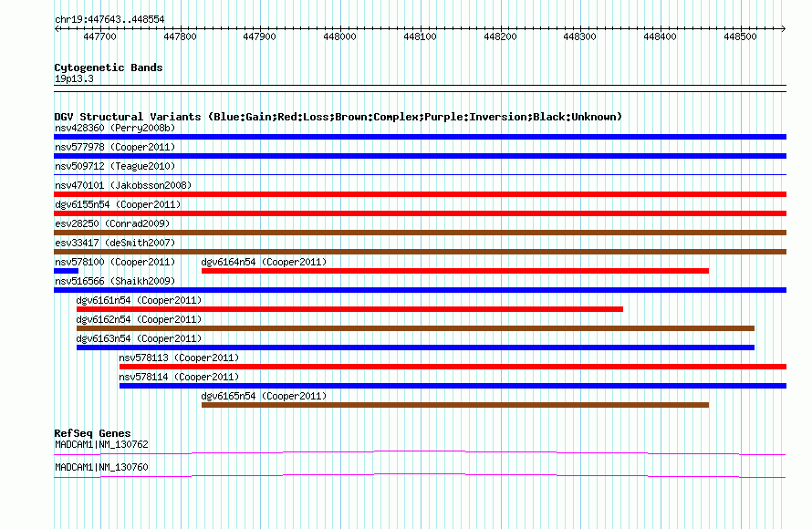Select the red nsv470101 (Jakobsson2008) loss bar
The height and width of the screenshot is (529, 812).
[x=420, y=194]
